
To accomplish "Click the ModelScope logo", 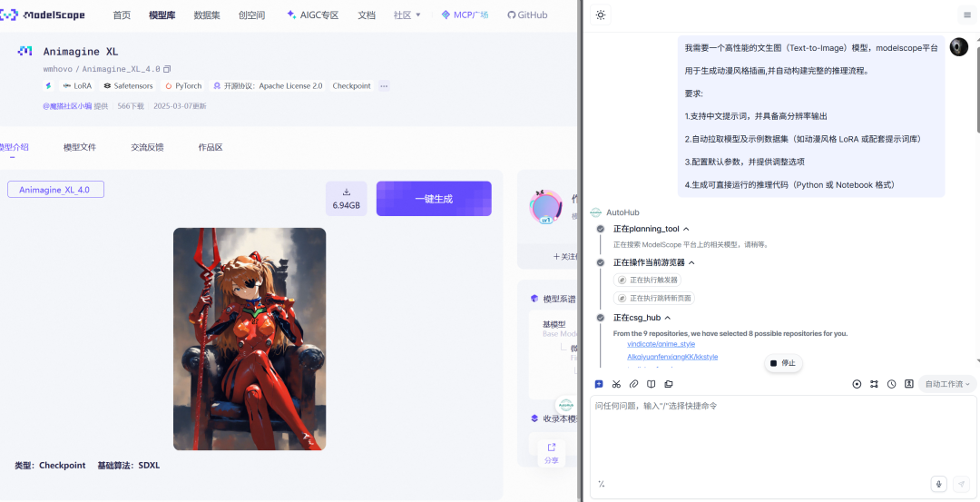I will (42, 15).
